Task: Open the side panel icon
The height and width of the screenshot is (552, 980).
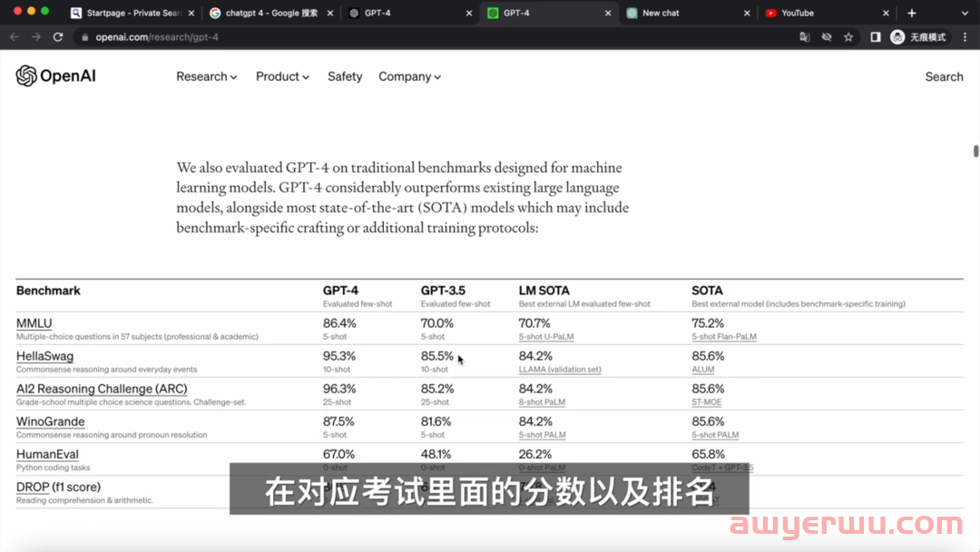Action: click(875, 37)
